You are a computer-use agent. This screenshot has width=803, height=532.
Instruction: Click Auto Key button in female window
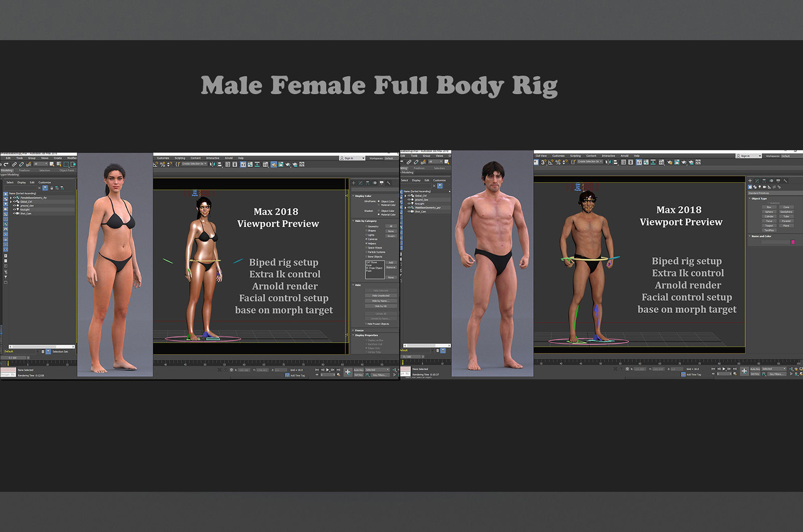coord(358,370)
